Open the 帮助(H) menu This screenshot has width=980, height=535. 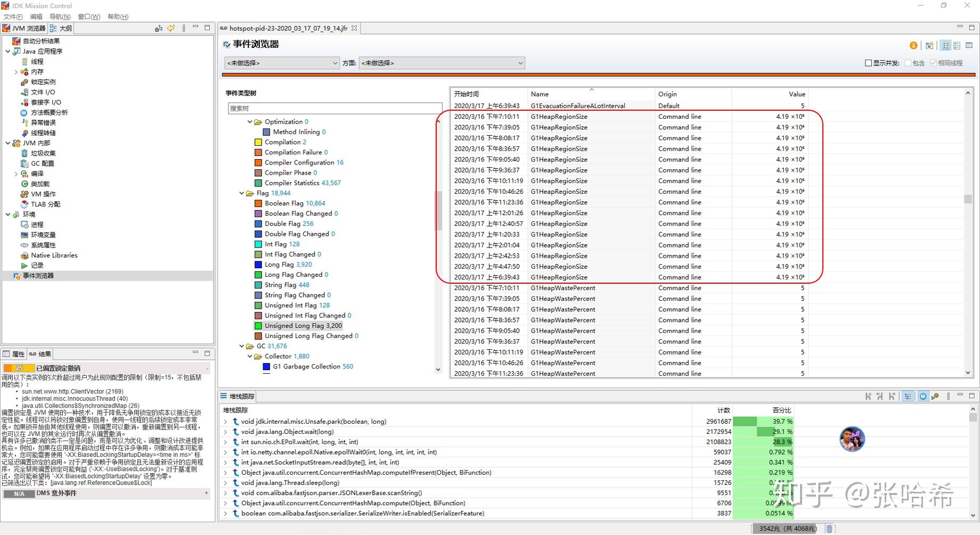pos(118,17)
